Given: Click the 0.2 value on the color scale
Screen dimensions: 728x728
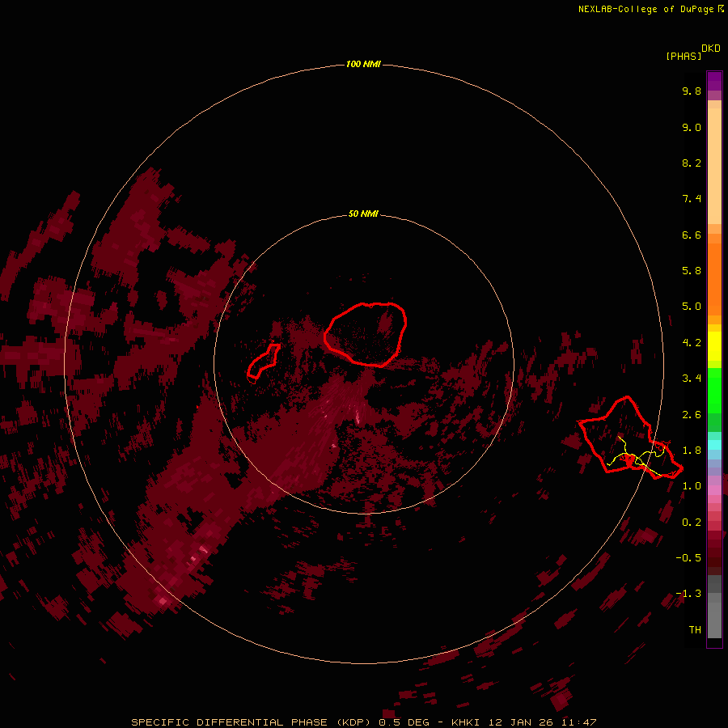Looking at the screenshot, I should point(692,523).
